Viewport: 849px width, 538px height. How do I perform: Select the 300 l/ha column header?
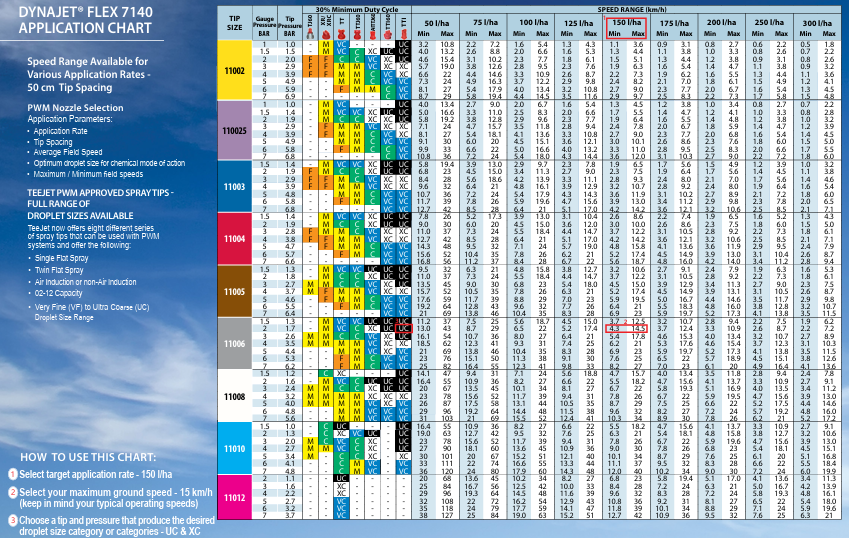817,23
